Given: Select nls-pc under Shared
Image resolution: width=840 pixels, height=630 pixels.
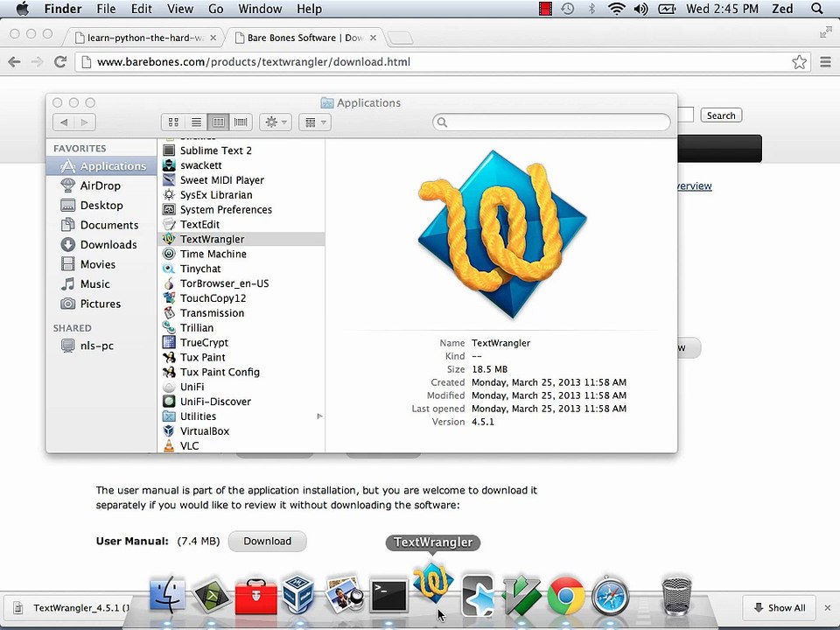Looking at the screenshot, I should point(101,346).
